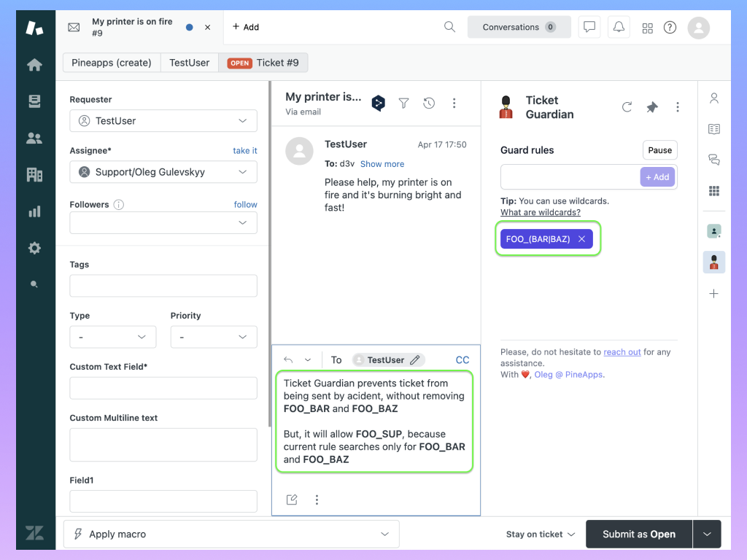Screen dimensions: 747x560
Task: Open the Conversations button
Action: (519, 27)
